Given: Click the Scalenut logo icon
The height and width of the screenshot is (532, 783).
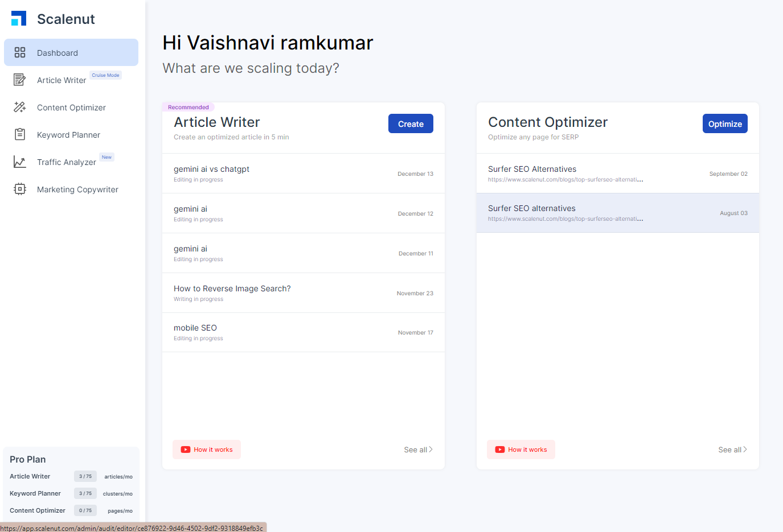Looking at the screenshot, I should click(x=19, y=19).
